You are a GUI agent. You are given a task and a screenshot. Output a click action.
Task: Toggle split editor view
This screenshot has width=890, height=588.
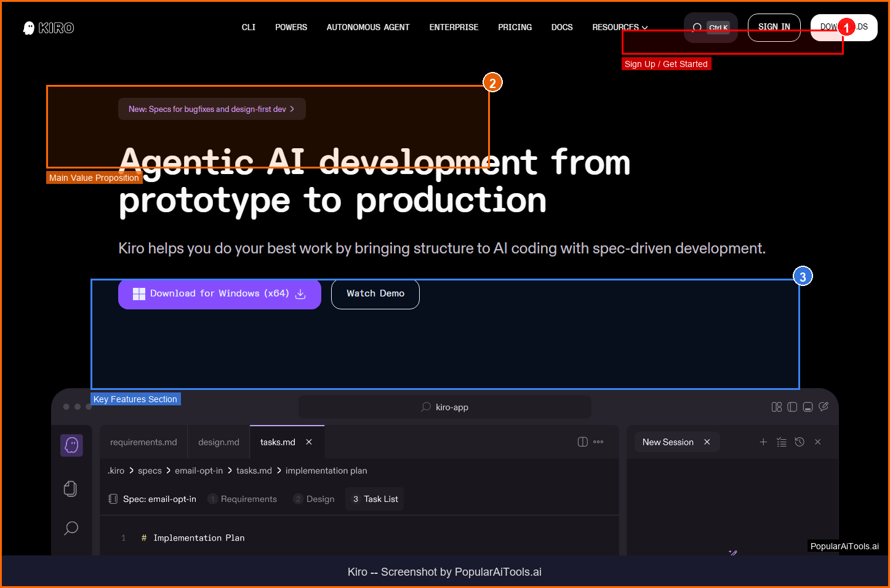pyautogui.click(x=582, y=442)
